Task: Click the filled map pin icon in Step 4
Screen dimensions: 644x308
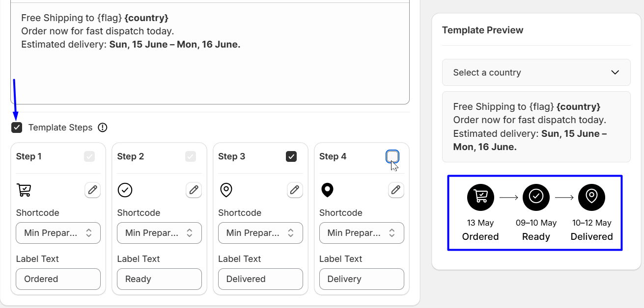Action: click(327, 190)
